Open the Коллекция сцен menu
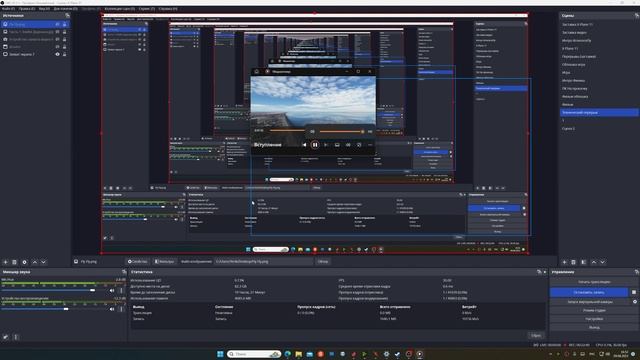 coord(120,9)
